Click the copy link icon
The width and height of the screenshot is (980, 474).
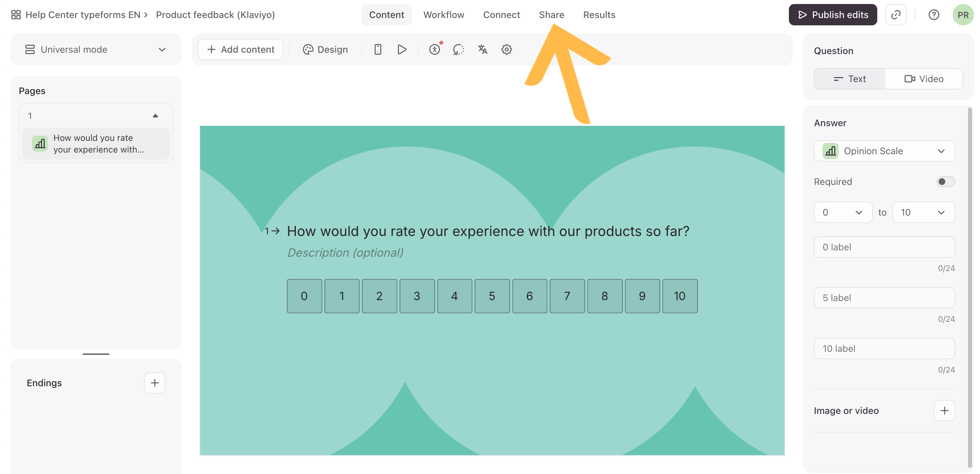pyautogui.click(x=896, y=15)
